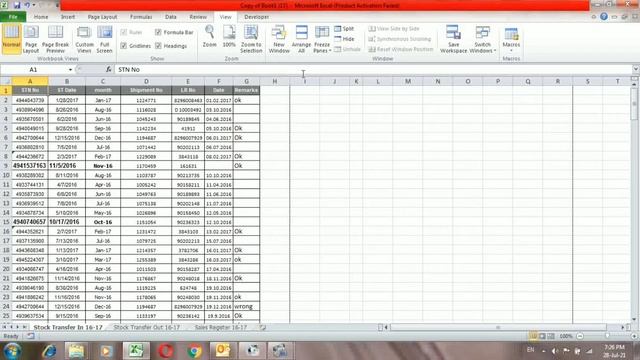Viewport: 640px width, 360px height.
Task: Open the Data ribbon tab
Action: click(x=171, y=17)
